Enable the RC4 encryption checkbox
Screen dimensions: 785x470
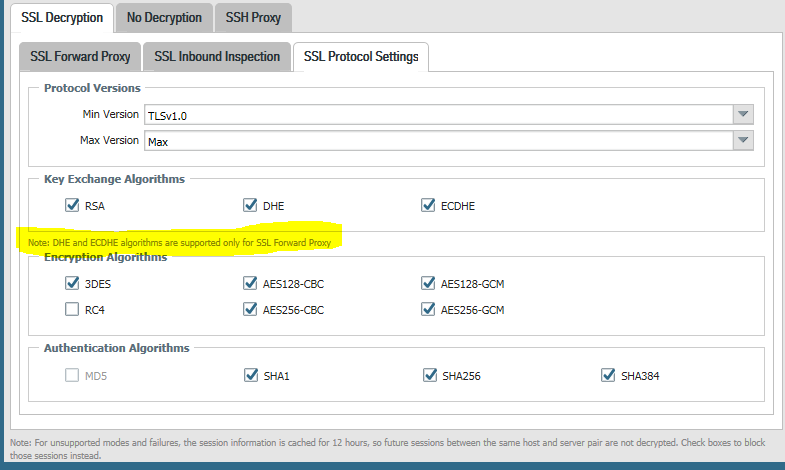coord(72,309)
